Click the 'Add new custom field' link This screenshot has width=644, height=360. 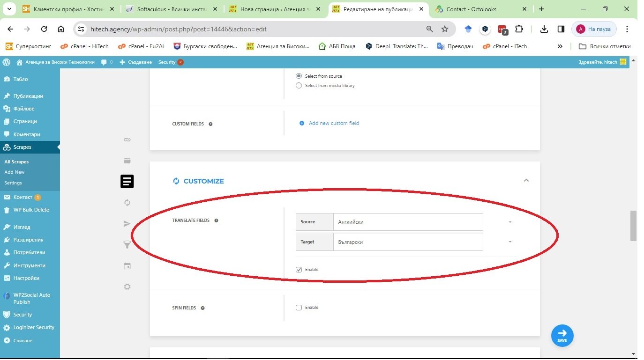point(334,123)
